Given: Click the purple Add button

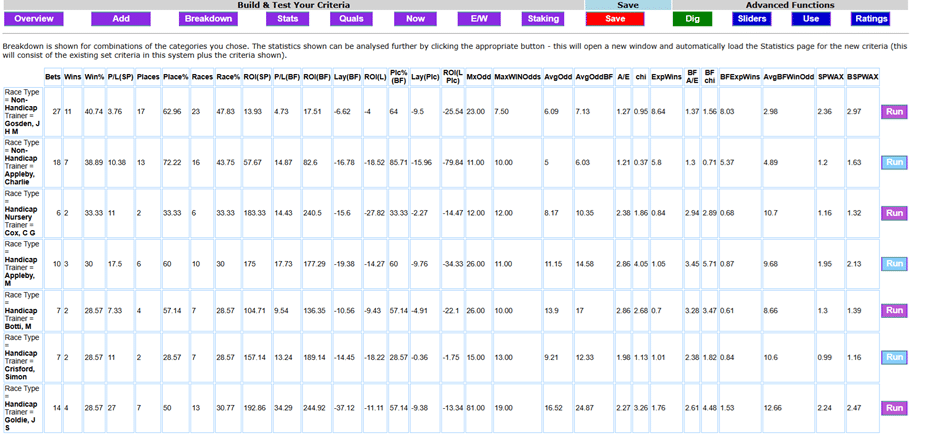Looking at the screenshot, I should (121, 19).
